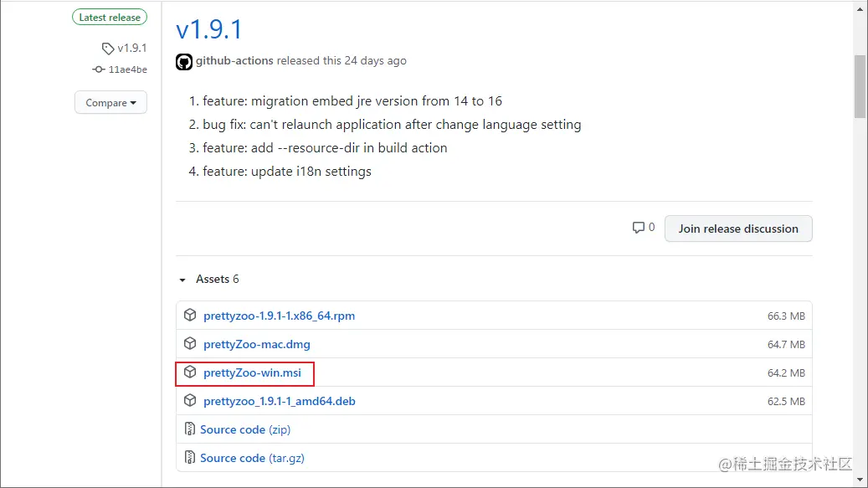Click the 62.5 MB file size text
The width and height of the screenshot is (868, 488).
pos(786,402)
